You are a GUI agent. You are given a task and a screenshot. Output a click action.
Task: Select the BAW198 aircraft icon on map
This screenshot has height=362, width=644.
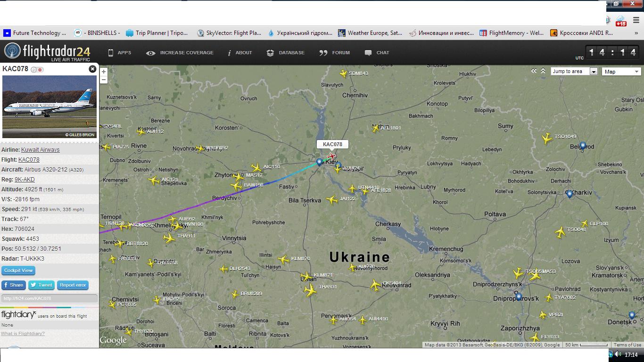[237, 186]
